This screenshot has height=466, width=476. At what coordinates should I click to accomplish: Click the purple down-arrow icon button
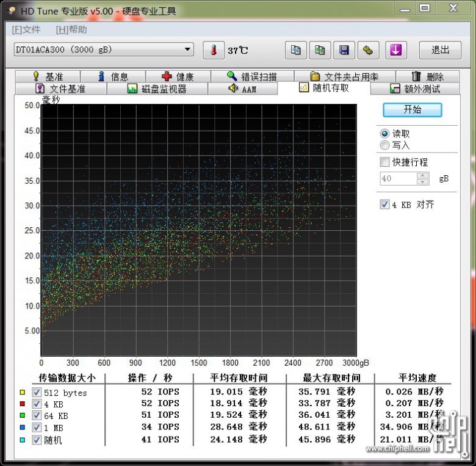click(396, 50)
